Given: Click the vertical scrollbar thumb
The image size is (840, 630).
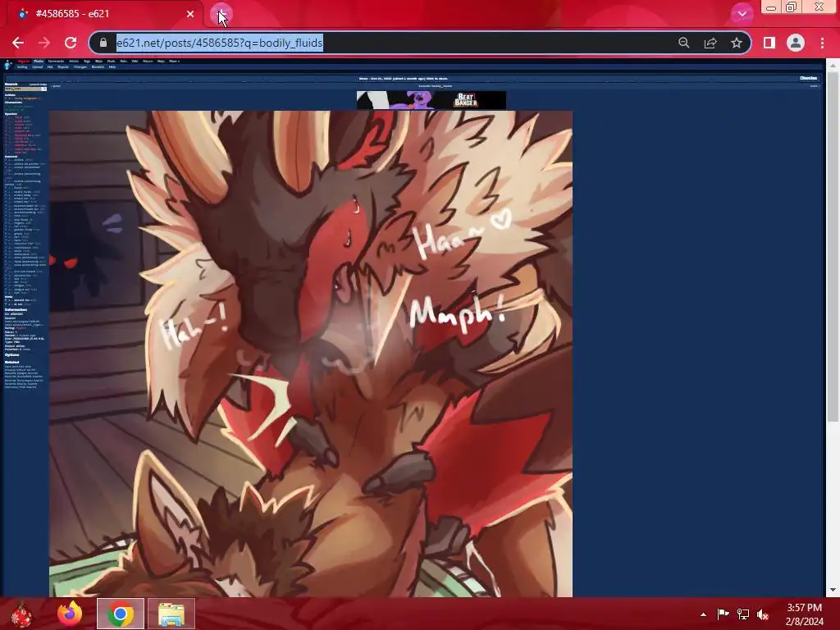Looking at the screenshot, I should pos(833,246).
